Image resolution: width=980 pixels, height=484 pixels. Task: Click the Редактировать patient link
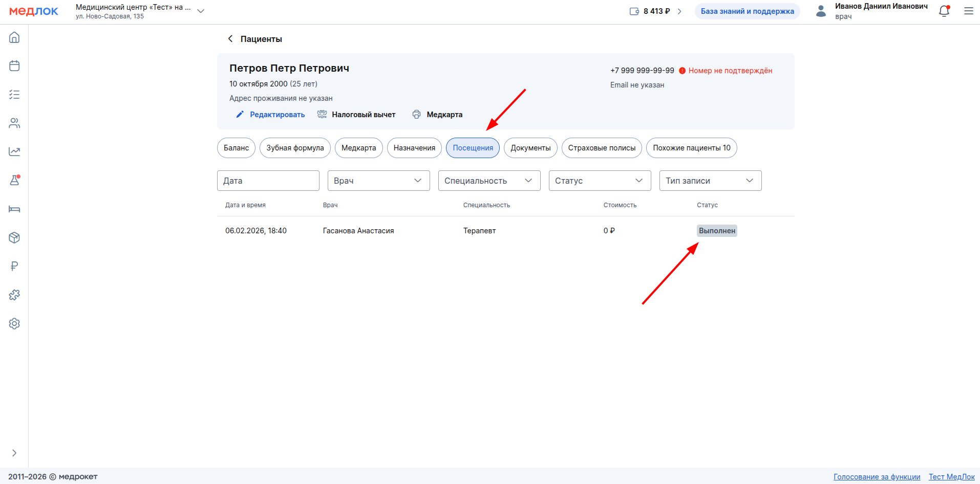click(277, 115)
